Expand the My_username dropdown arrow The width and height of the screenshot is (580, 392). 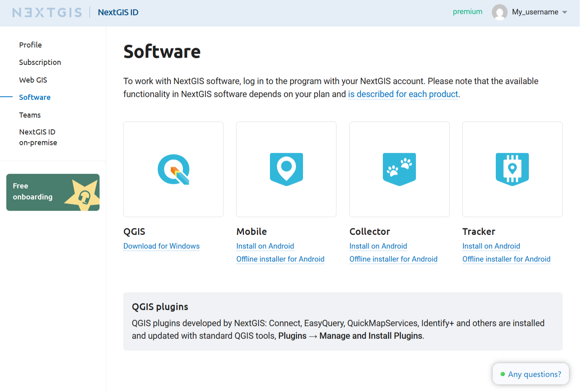[x=565, y=12]
